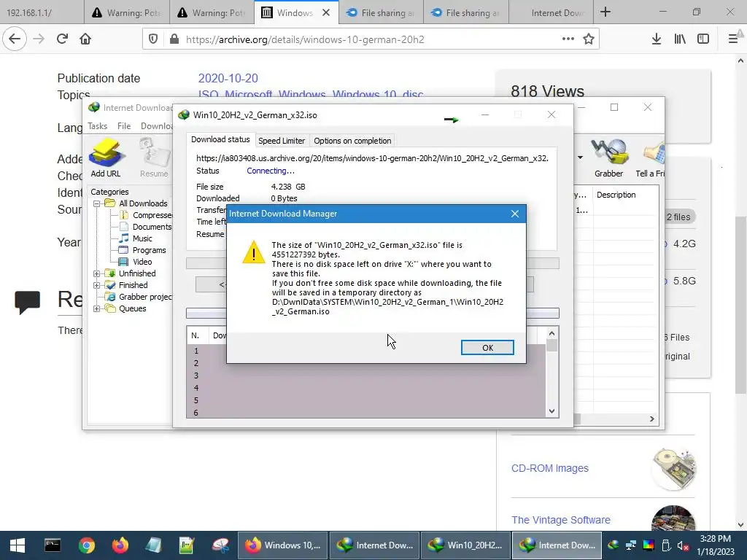Click the Firefox pinned taskbar icon
Viewport: 747px width, 560px height.
[x=120, y=545]
